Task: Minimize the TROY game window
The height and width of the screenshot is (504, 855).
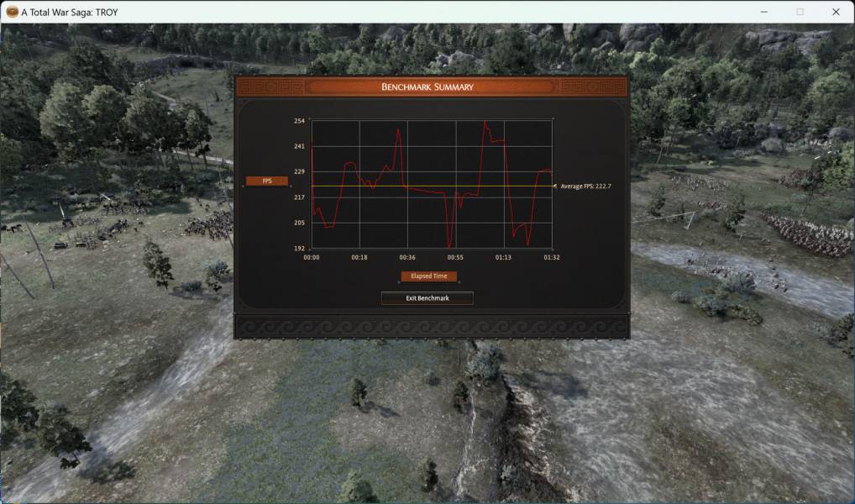Action: tap(764, 12)
